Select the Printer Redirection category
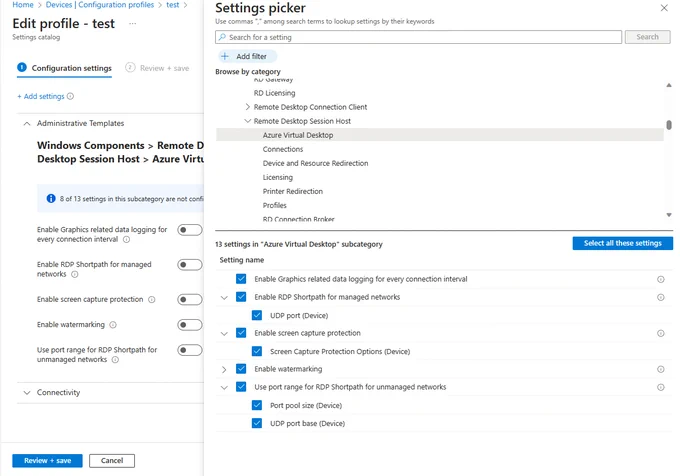Image resolution: width=680 pixels, height=476 pixels. point(293,191)
